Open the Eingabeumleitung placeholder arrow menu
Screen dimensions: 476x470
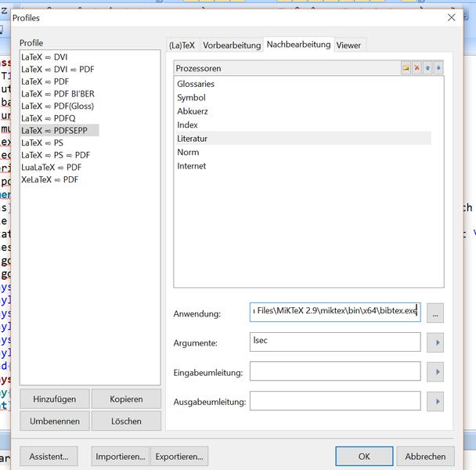[436, 372]
